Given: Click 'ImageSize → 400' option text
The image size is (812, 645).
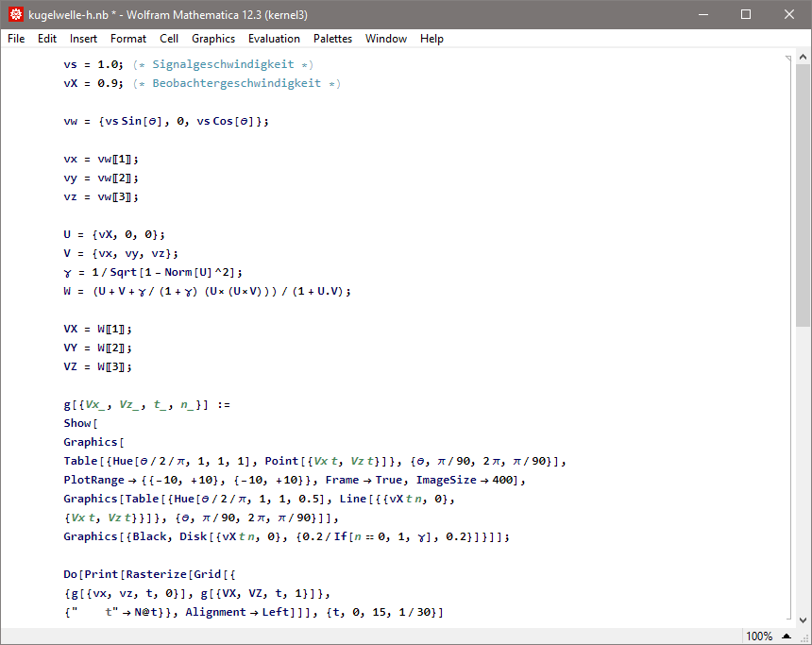Looking at the screenshot, I should (466, 481).
